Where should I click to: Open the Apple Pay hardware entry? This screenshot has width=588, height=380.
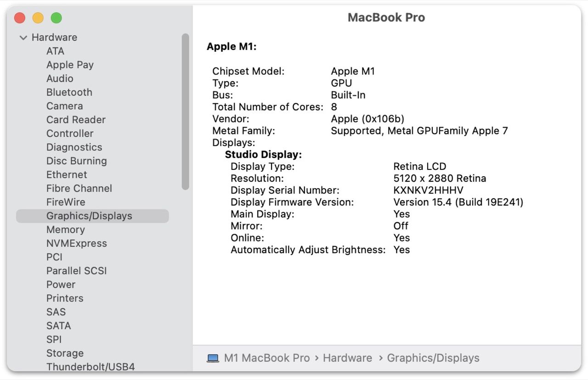[70, 65]
